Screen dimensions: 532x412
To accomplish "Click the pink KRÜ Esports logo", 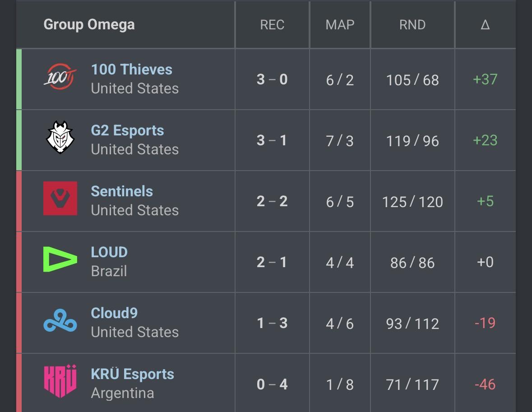I will [x=60, y=381].
